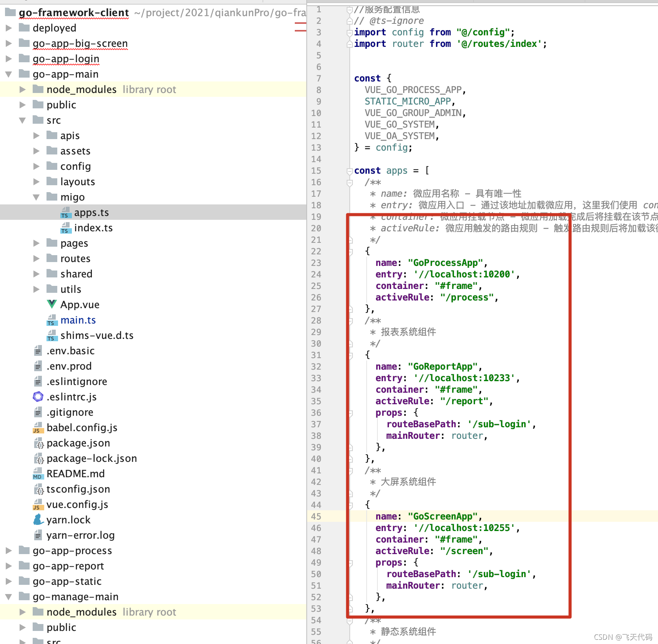The width and height of the screenshot is (658, 644).
Task: Click the vue.config.js JS file icon
Action: [38, 505]
